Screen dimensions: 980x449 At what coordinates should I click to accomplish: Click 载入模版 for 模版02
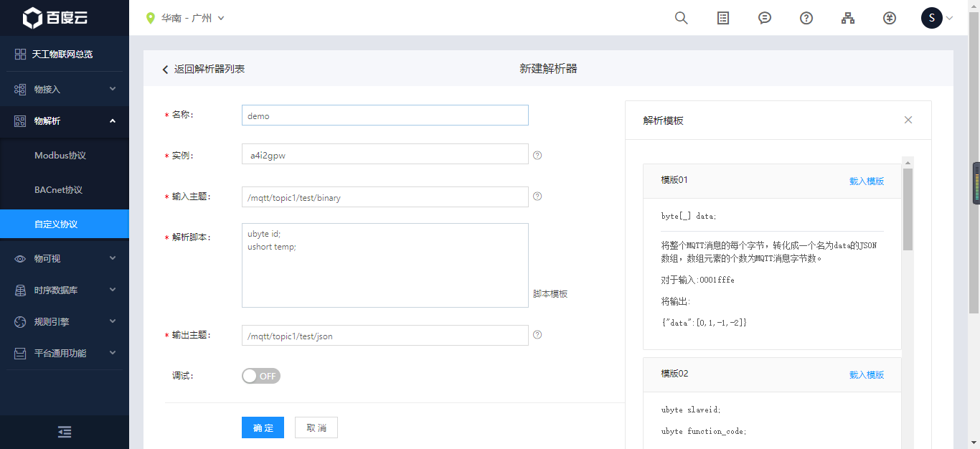(x=867, y=375)
